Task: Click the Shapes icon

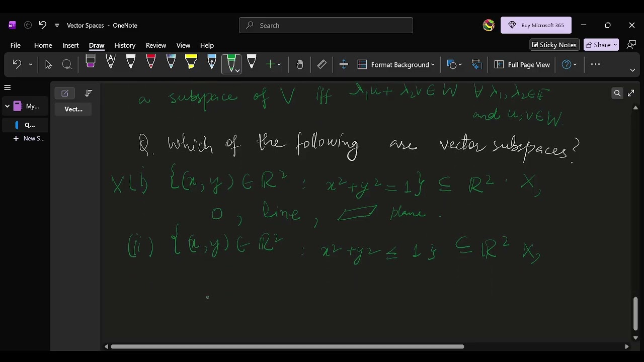Action: point(452,64)
